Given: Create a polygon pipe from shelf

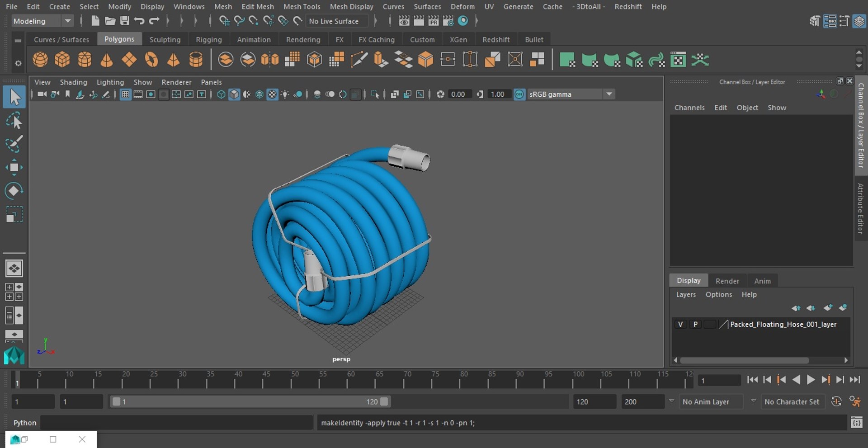Looking at the screenshot, I should [x=196, y=60].
